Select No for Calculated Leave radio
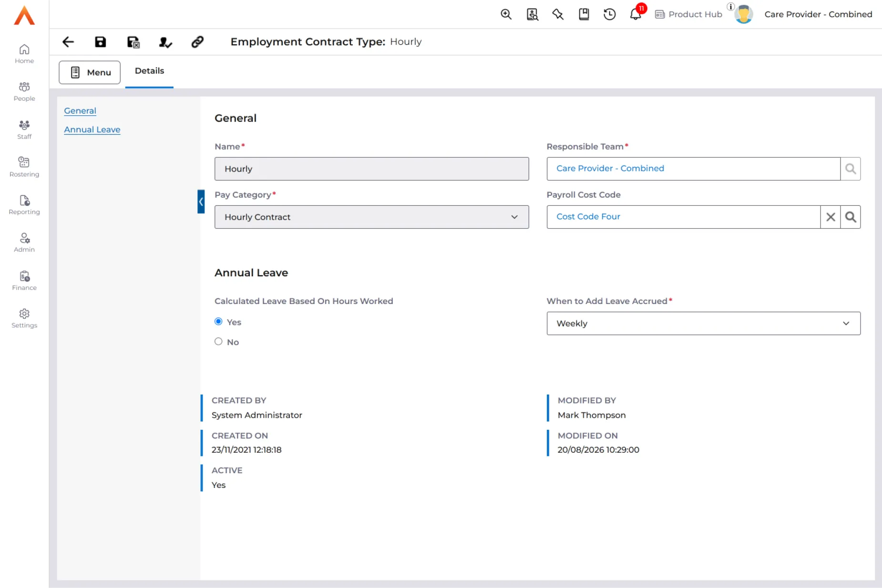The image size is (882, 588). pos(218,342)
